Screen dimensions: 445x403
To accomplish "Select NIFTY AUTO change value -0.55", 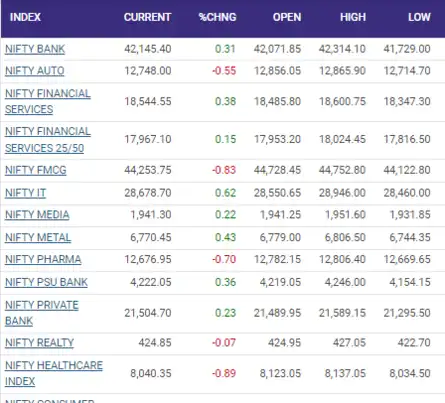I will click(x=224, y=71).
